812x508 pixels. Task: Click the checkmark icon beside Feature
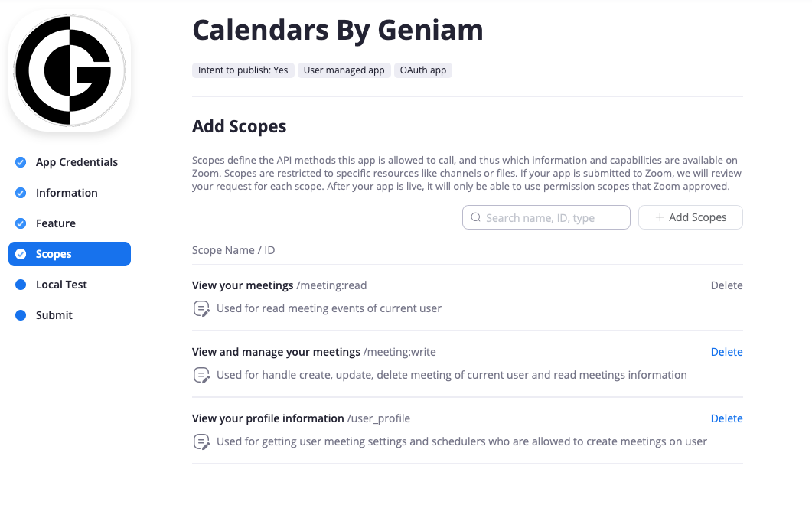click(x=21, y=223)
